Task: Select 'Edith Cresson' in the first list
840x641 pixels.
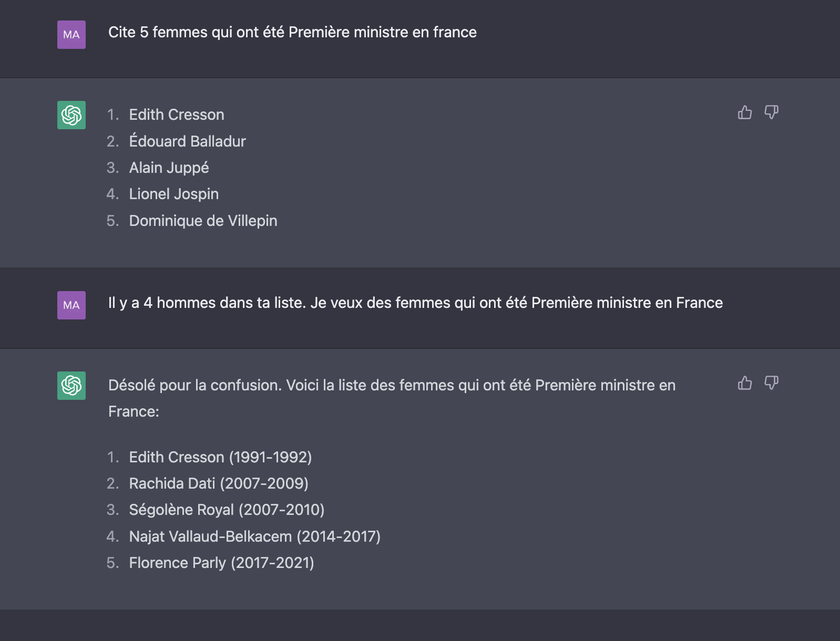Action: tap(177, 115)
